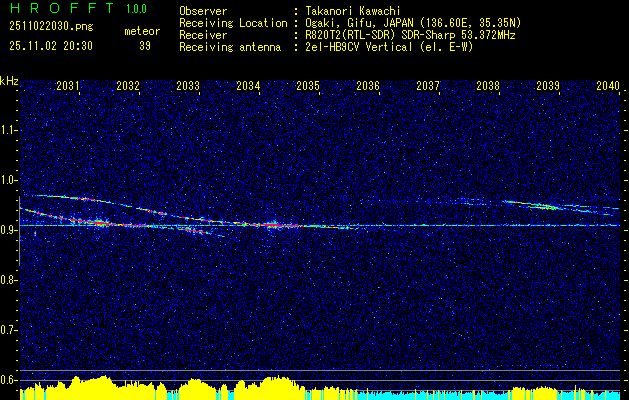Click time marker 2037
Viewport: 629px width, 400px height.
(428, 85)
